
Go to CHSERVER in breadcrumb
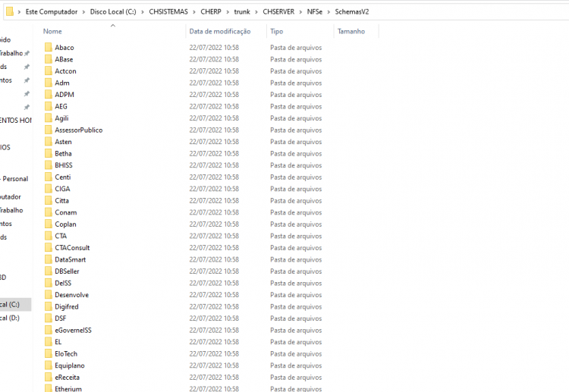pyautogui.click(x=278, y=11)
